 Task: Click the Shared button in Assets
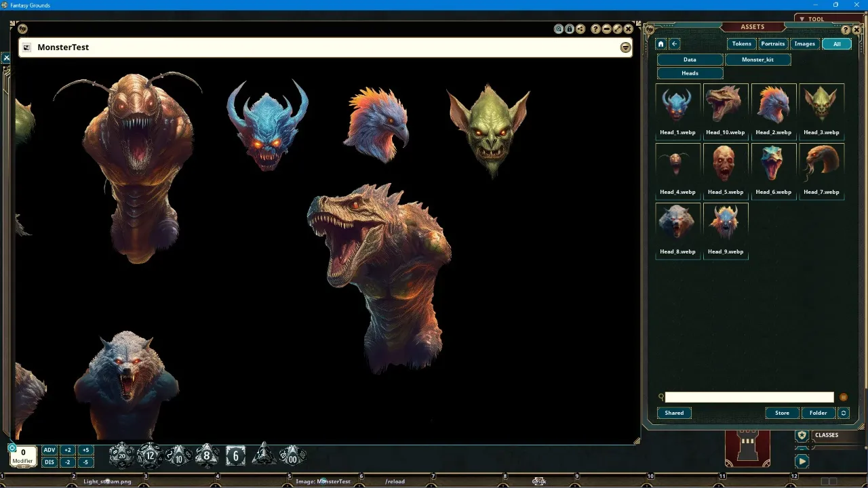[674, 413]
